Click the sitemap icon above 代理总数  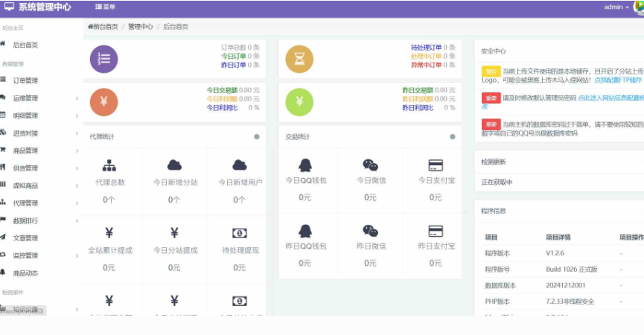point(109,165)
